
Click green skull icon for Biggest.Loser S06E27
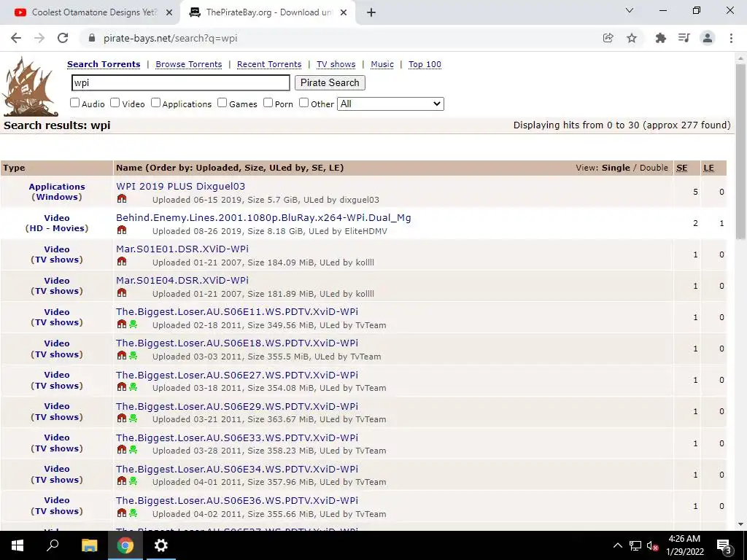pos(133,387)
